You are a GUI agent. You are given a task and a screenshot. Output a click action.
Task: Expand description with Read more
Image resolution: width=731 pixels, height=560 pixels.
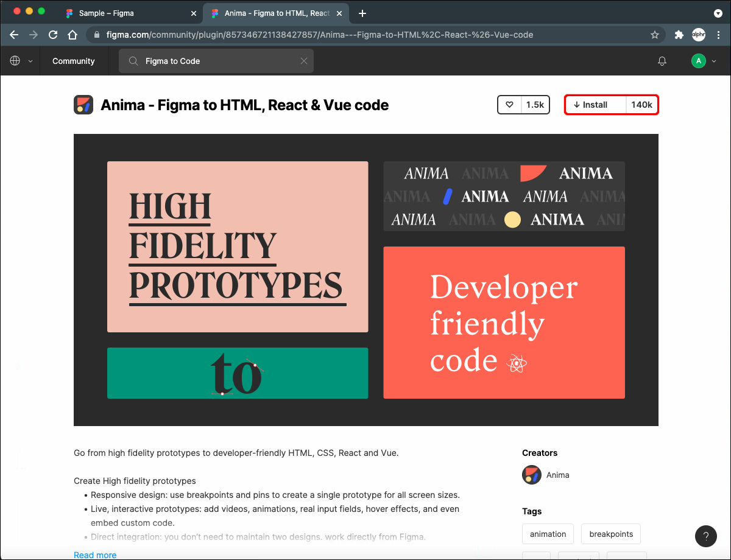coord(95,555)
